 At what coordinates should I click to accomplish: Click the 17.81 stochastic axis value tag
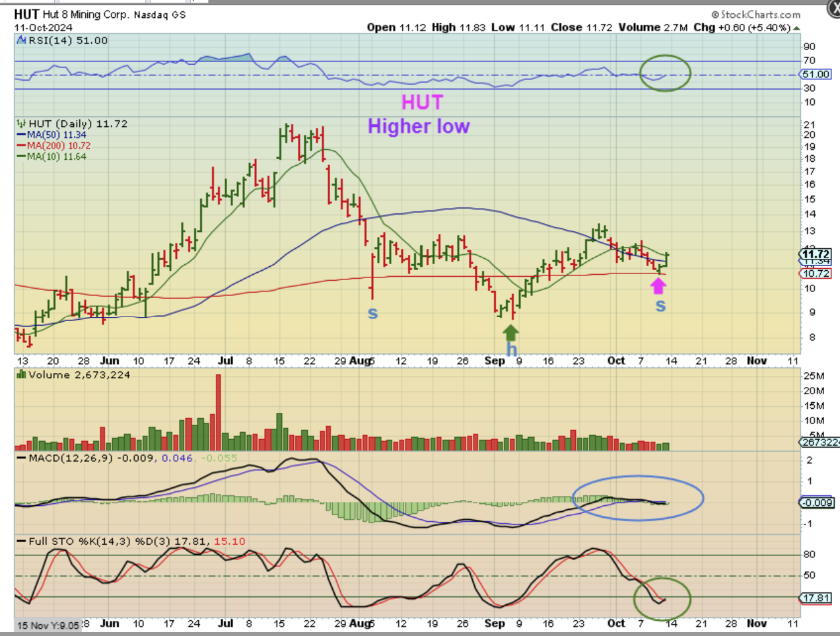point(816,598)
